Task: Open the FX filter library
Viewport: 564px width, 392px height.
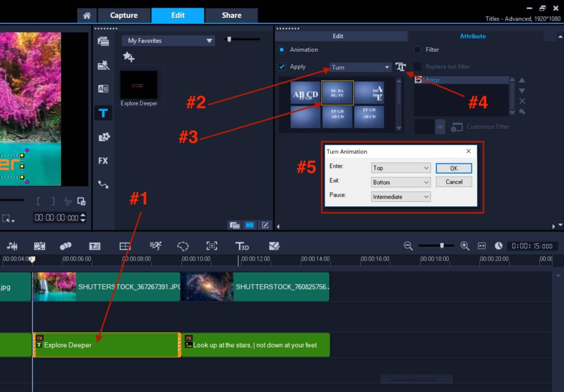Action: point(103,160)
